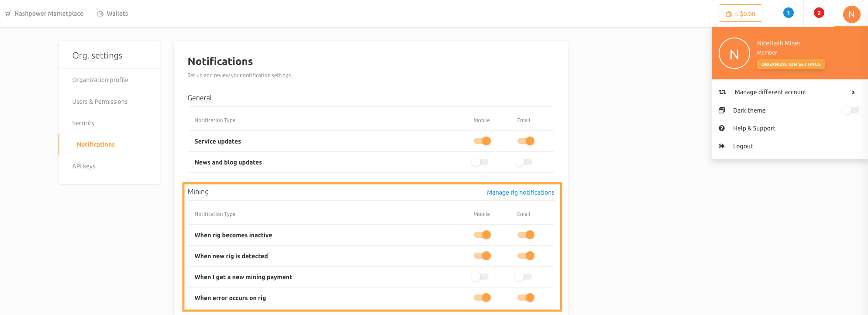Click the Logout arrow icon

[x=722, y=146]
